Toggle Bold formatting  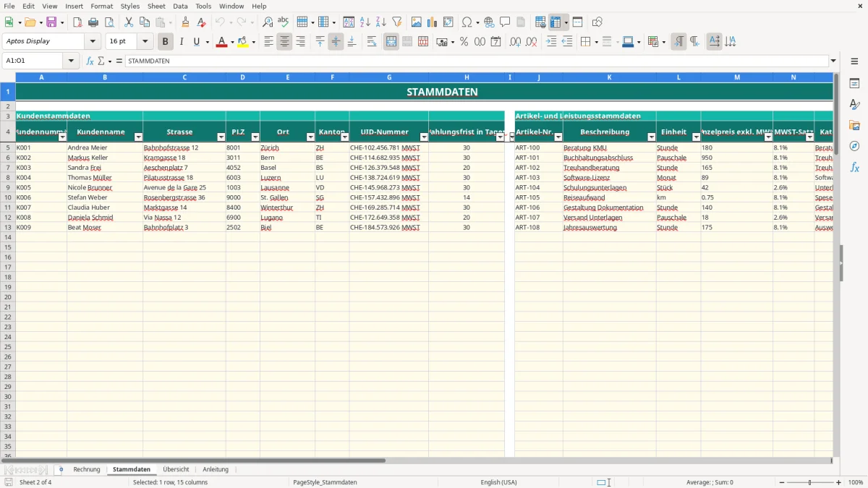[166, 42]
